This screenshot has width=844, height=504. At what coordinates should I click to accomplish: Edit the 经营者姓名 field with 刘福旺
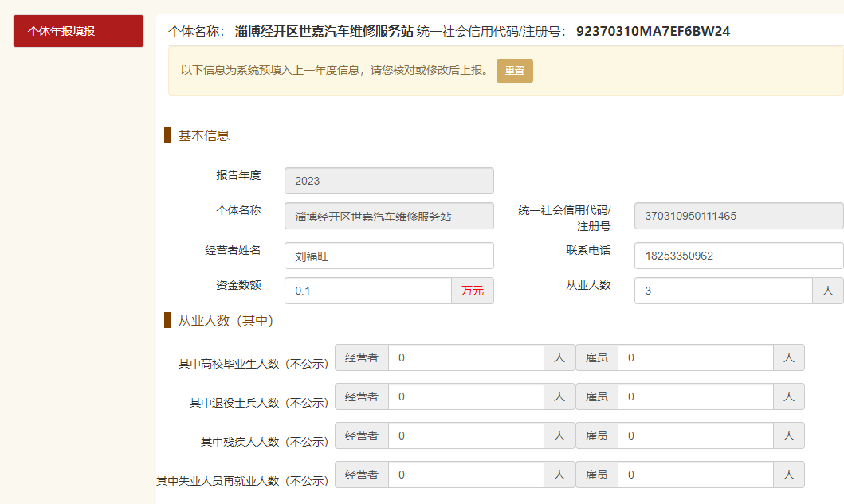pos(389,256)
